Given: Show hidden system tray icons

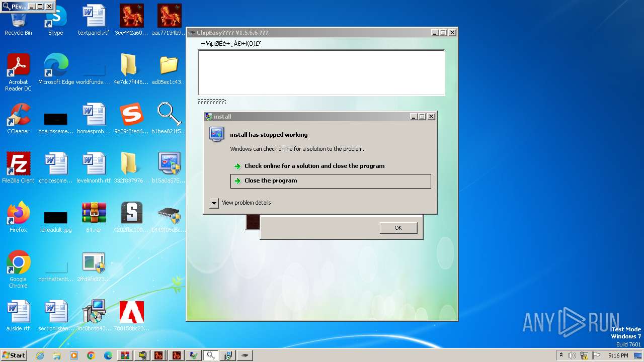Looking at the screenshot, I should tap(561, 355).
